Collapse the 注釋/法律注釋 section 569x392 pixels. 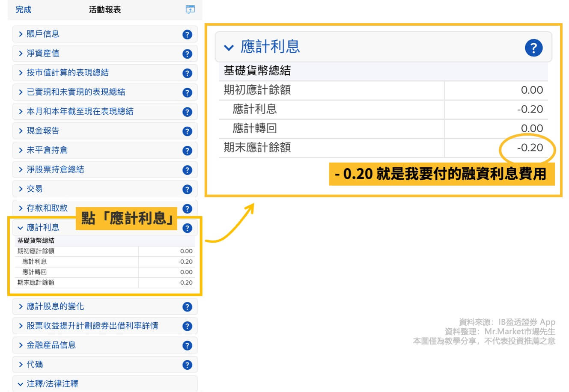52,384
